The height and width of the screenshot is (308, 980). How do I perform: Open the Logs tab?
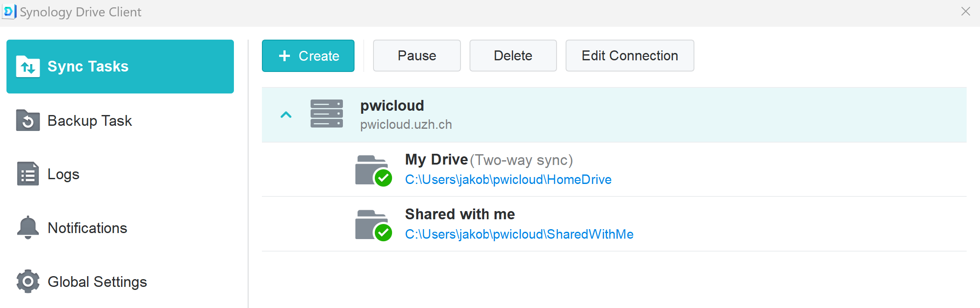(120, 174)
